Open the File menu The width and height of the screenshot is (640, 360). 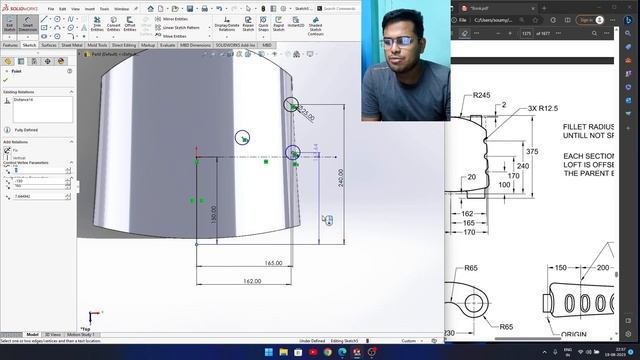pos(51,9)
